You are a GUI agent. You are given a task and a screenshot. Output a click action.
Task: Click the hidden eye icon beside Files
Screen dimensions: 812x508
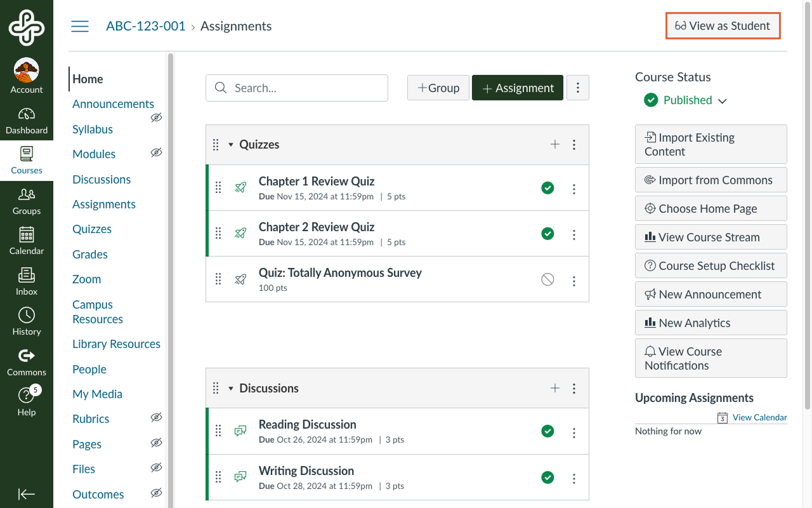[156, 467]
